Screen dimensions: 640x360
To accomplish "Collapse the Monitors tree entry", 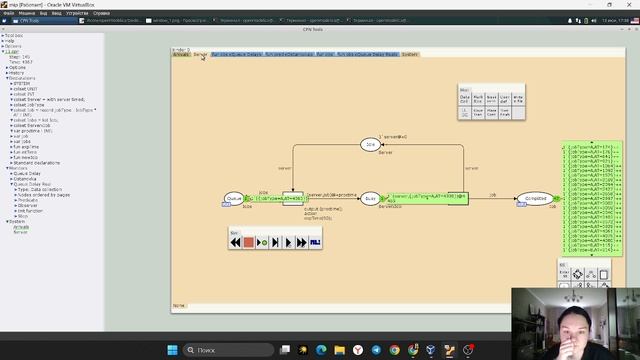I will [7, 168].
